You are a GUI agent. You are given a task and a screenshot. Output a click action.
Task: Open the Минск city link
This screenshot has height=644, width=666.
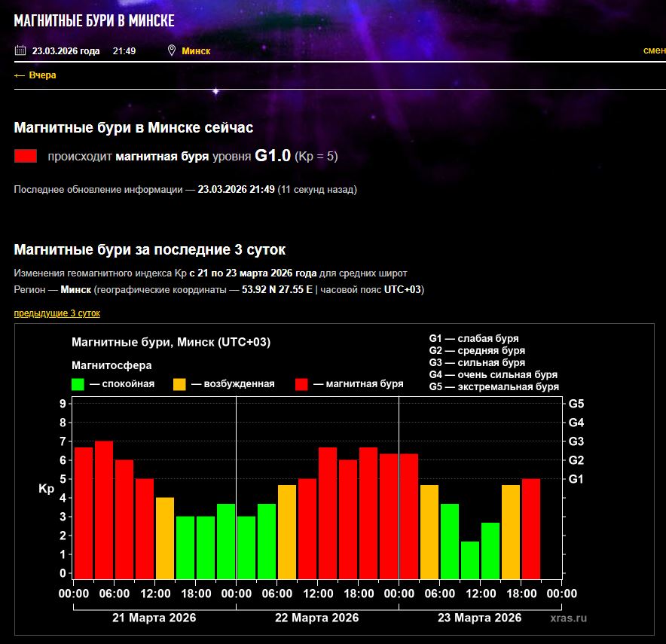[196, 51]
